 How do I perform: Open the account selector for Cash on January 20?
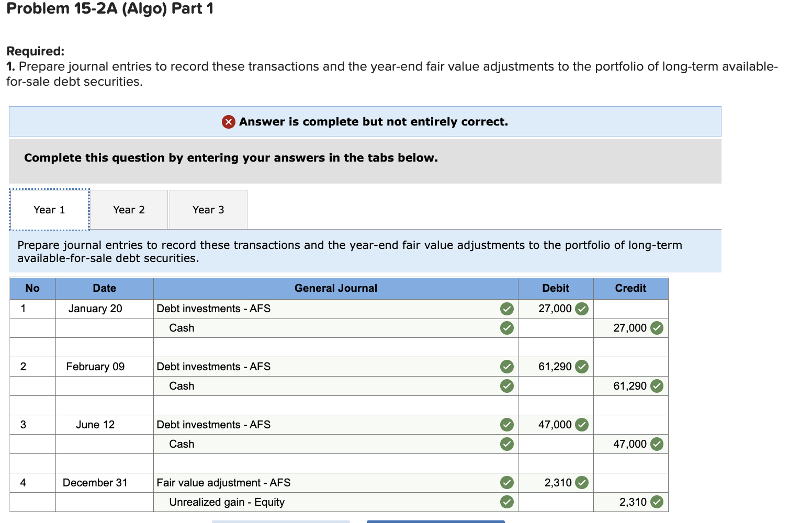(335, 328)
